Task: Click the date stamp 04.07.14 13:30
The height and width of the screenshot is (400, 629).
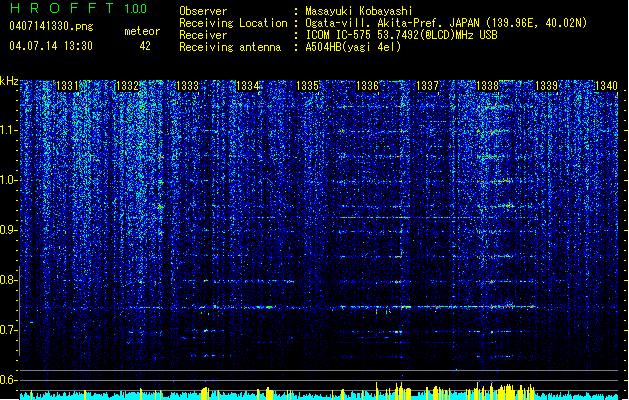Action: tap(51, 46)
